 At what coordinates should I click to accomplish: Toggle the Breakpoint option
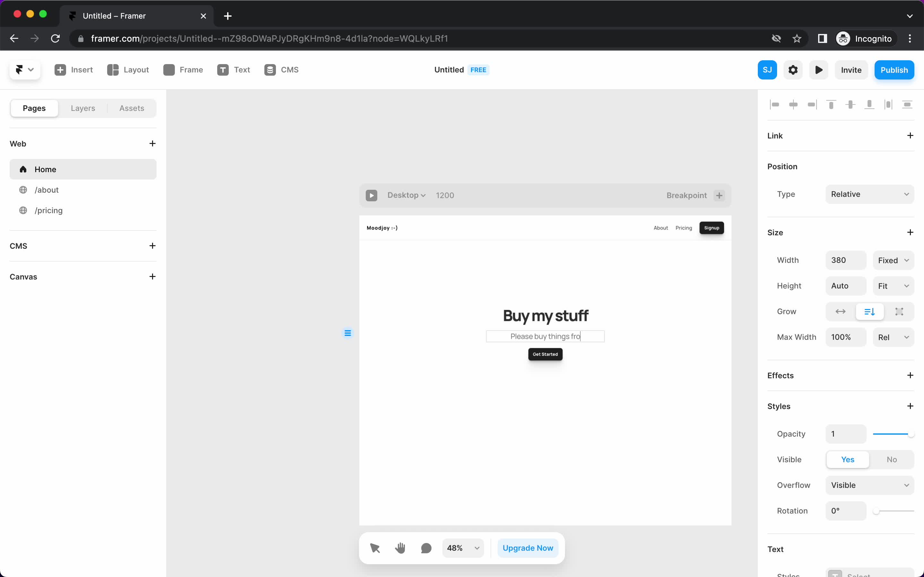pyautogui.click(x=719, y=195)
